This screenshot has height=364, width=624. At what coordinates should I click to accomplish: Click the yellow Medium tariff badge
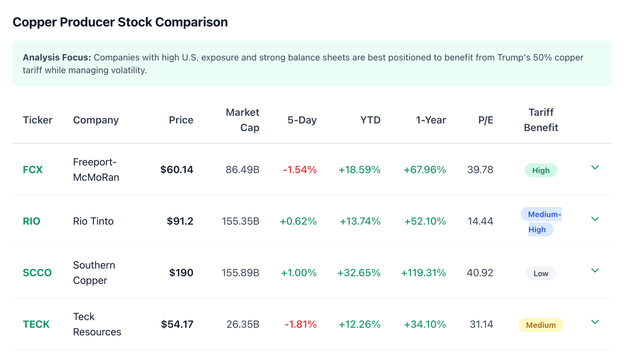(x=541, y=325)
